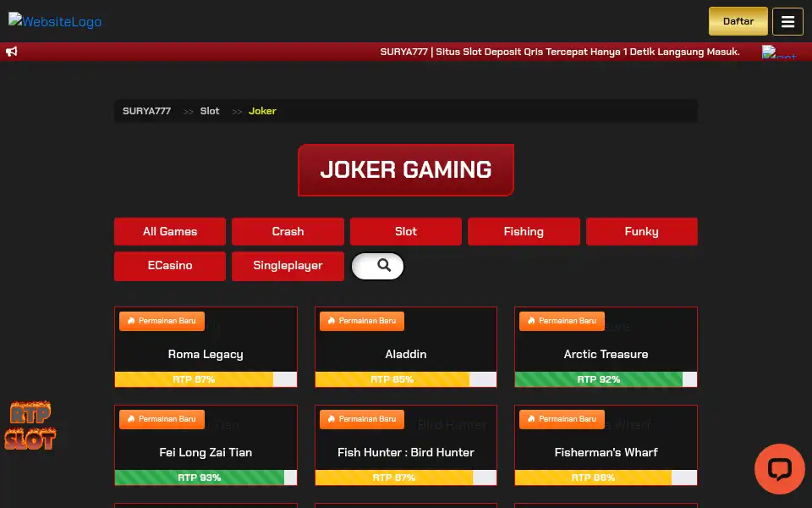Click the WebsiteLogo image link
812x508 pixels.
[x=55, y=20]
